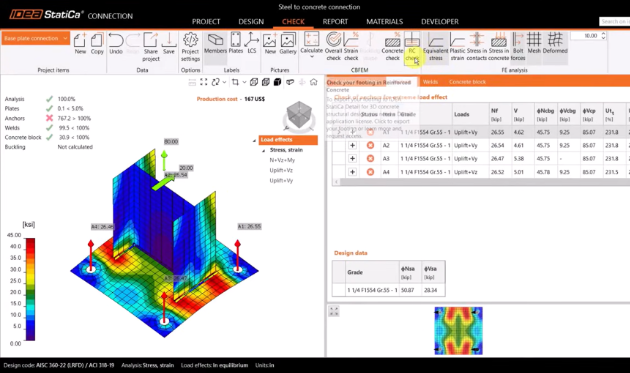Zoom the 3D view to fit

[204, 82]
